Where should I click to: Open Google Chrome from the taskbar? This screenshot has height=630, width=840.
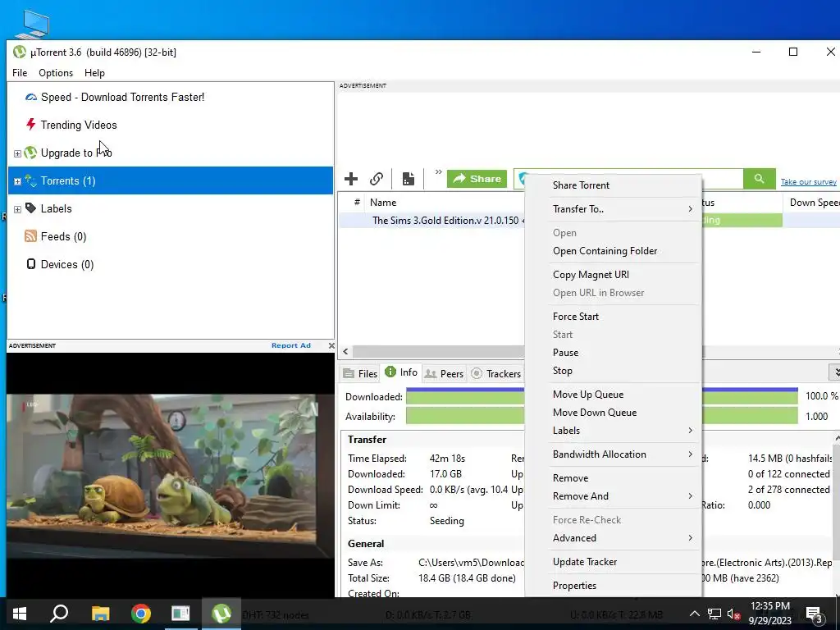point(141,614)
